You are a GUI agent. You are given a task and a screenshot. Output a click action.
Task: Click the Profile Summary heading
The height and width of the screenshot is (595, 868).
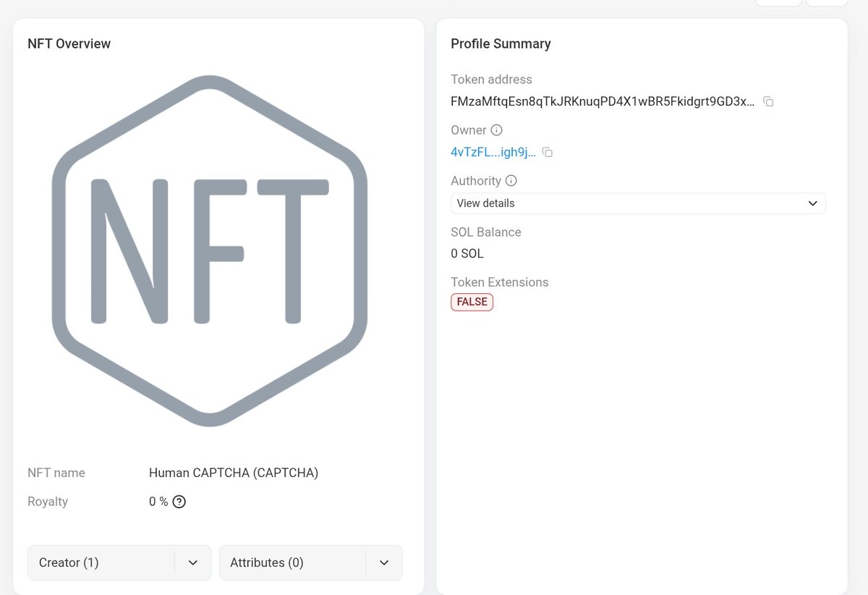pyautogui.click(x=501, y=43)
